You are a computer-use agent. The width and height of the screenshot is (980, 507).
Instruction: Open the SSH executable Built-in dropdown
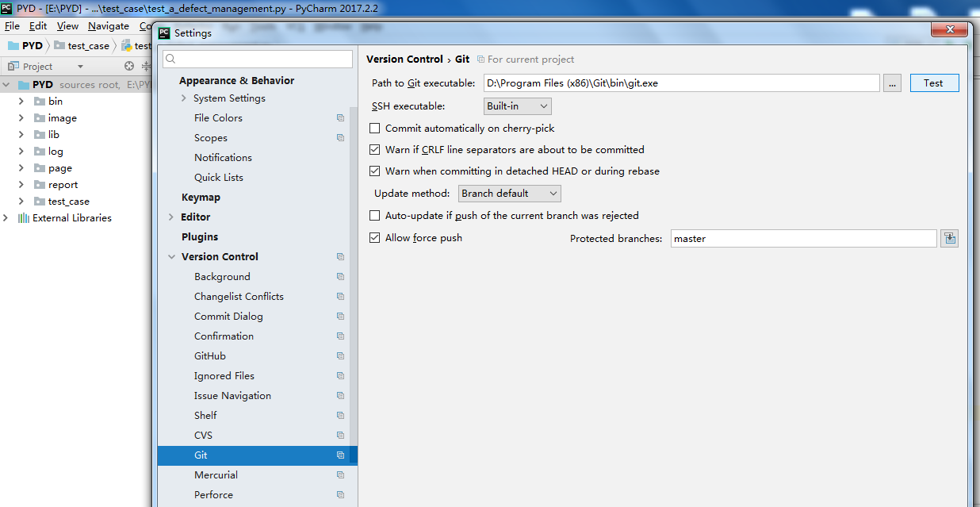click(x=518, y=106)
